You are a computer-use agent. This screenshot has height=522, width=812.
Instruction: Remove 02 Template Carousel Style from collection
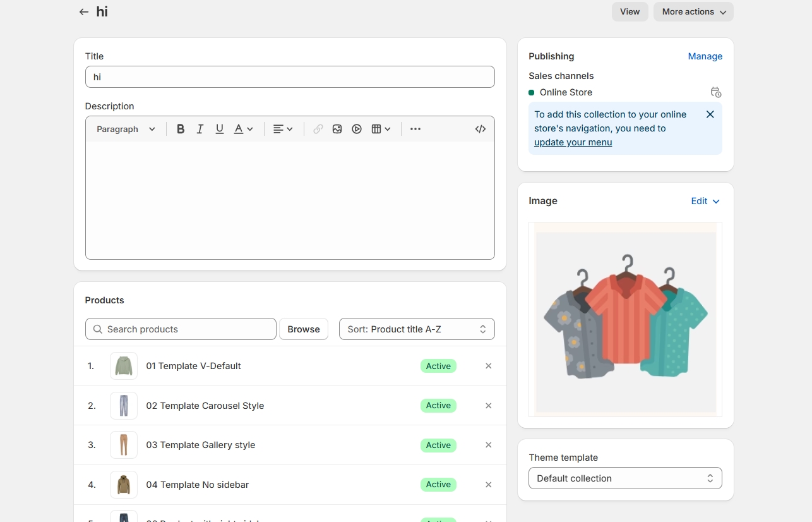488,406
